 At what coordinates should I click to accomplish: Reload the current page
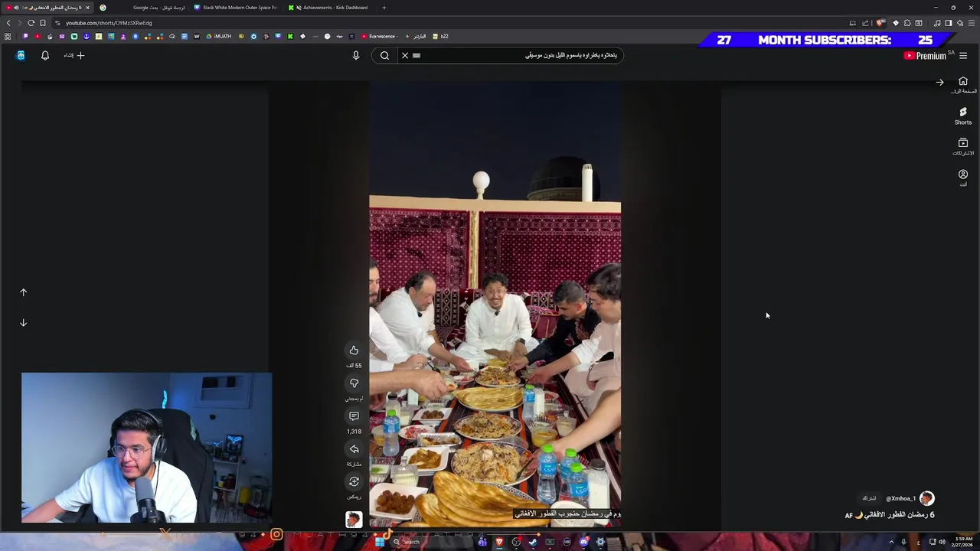point(31,23)
